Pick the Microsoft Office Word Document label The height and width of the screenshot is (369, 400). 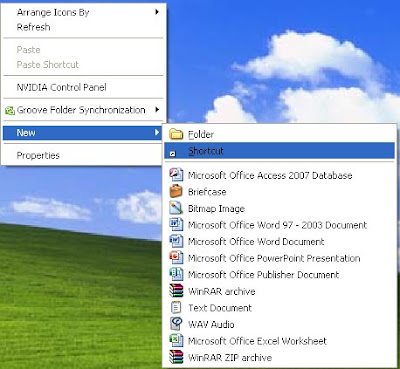(x=256, y=242)
